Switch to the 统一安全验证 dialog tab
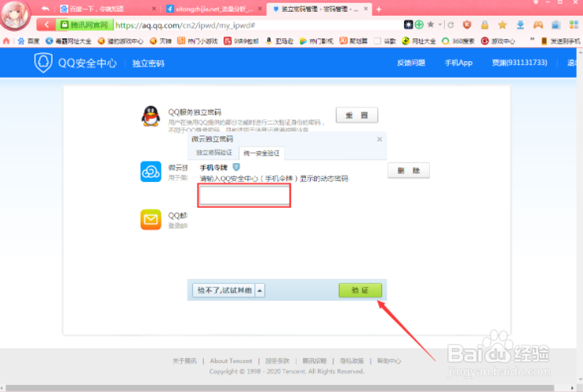The height and width of the screenshot is (392, 583). click(x=261, y=153)
